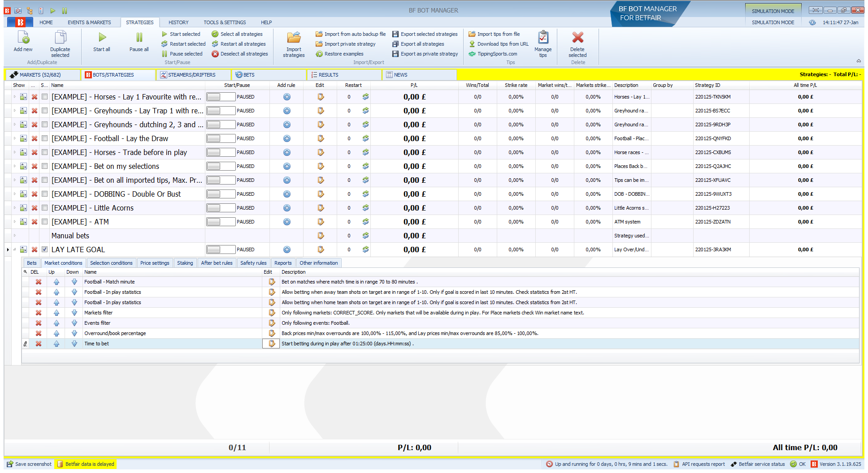Screen dimensions: 868x473
Task: Move Overround/book percentage condition up
Action: coord(56,333)
